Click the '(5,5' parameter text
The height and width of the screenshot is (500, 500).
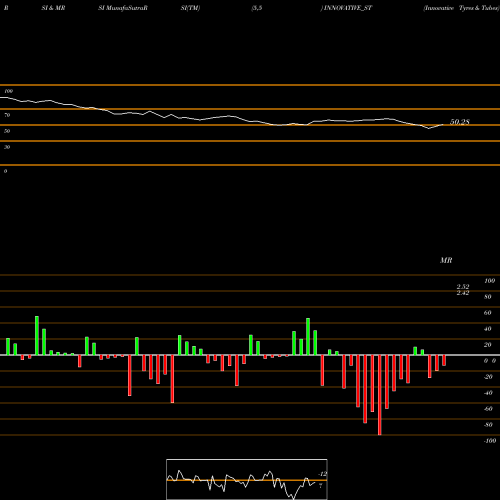click(257, 8)
